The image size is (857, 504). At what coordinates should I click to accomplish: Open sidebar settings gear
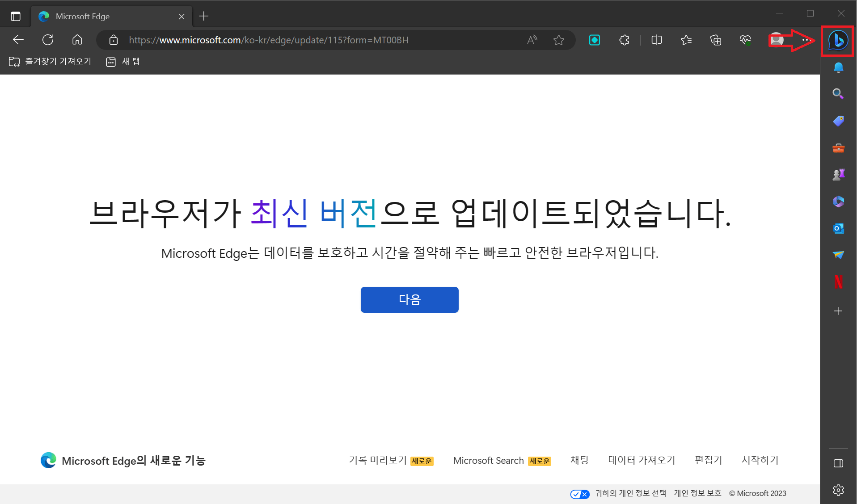pyautogui.click(x=838, y=490)
